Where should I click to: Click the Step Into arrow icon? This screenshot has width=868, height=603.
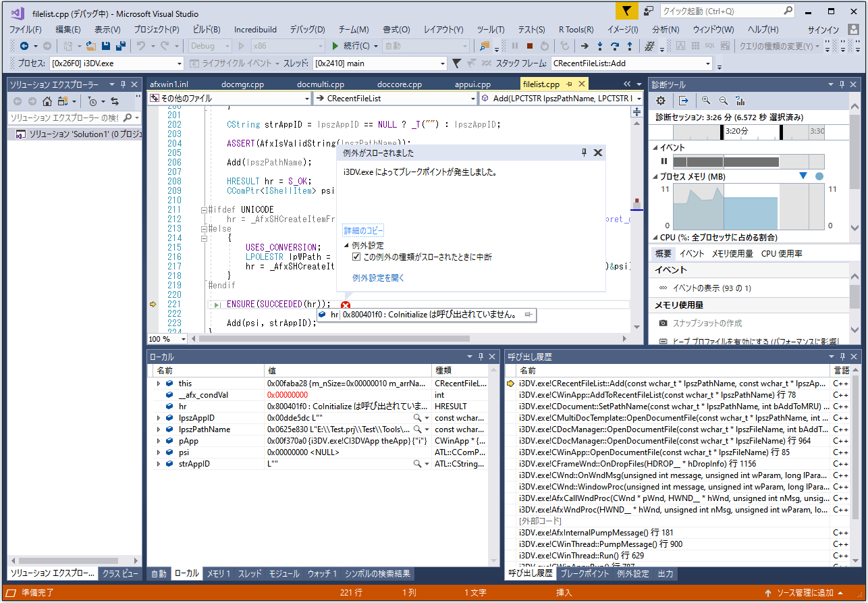point(600,46)
